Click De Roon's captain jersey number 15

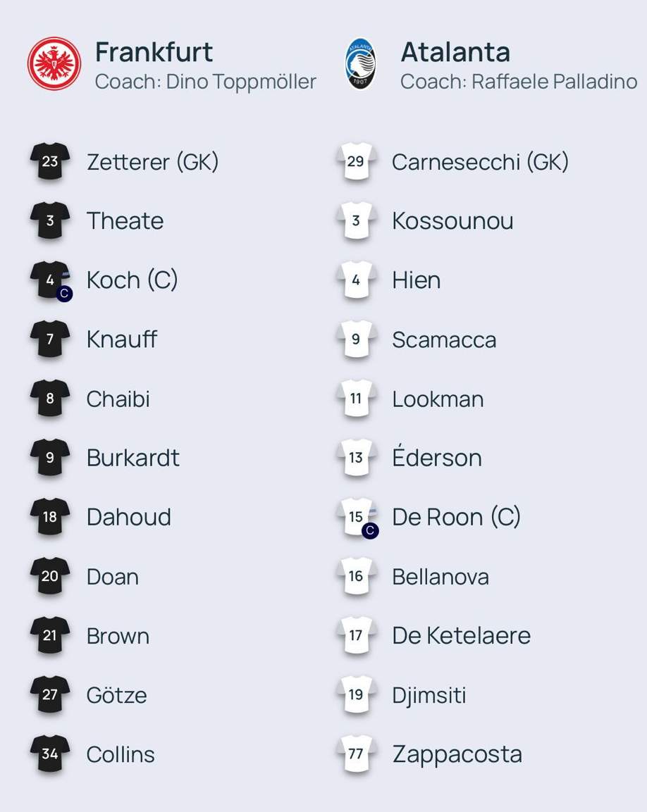point(356,518)
